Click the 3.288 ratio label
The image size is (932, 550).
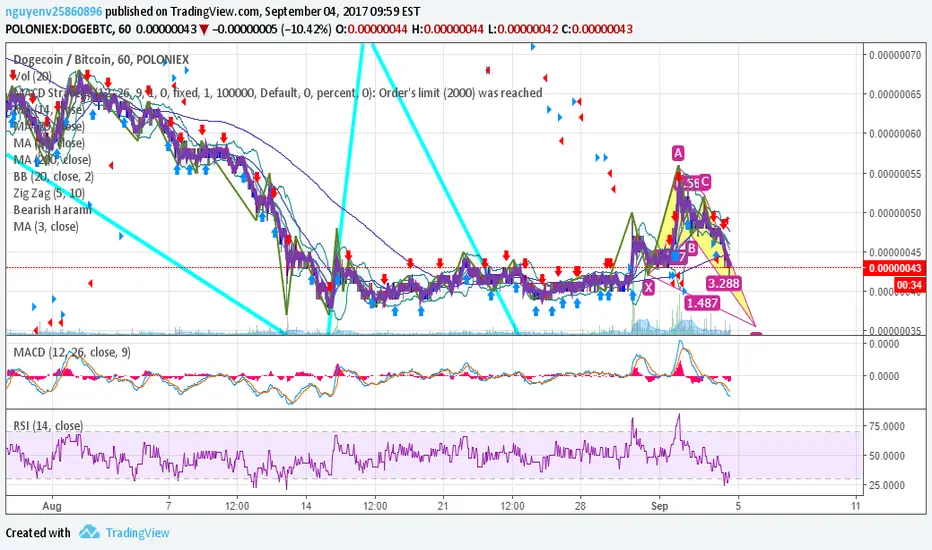pos(723,283)
